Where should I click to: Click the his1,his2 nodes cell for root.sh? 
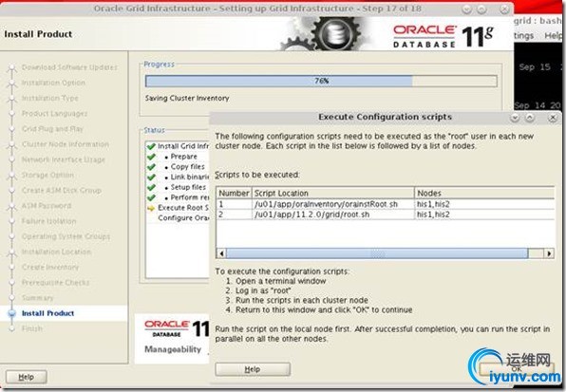[433, 215]
